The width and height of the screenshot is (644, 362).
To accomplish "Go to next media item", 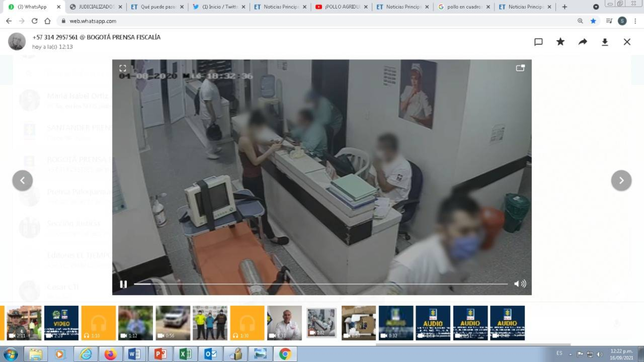I will click(x=621, y=181).
